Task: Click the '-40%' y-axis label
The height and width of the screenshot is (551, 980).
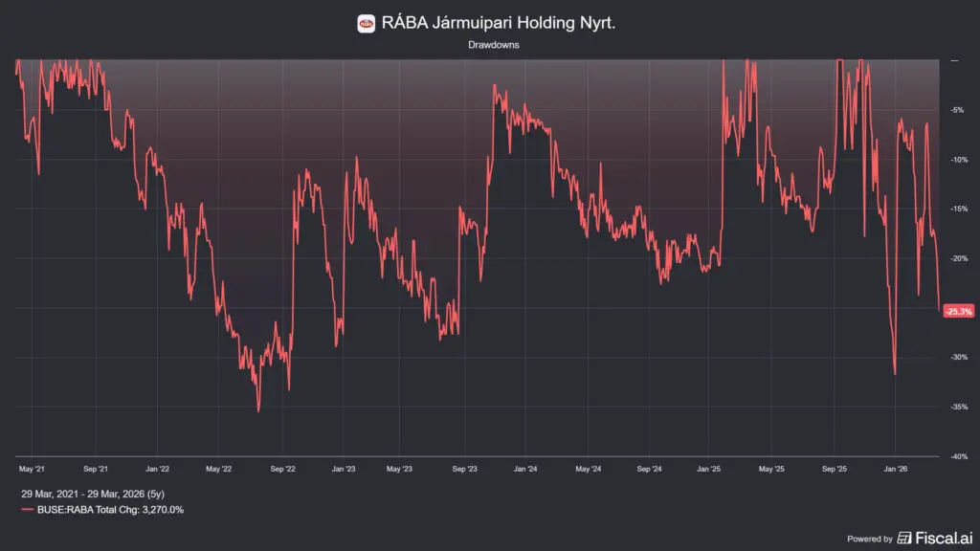Action: [x=959, y=456]
